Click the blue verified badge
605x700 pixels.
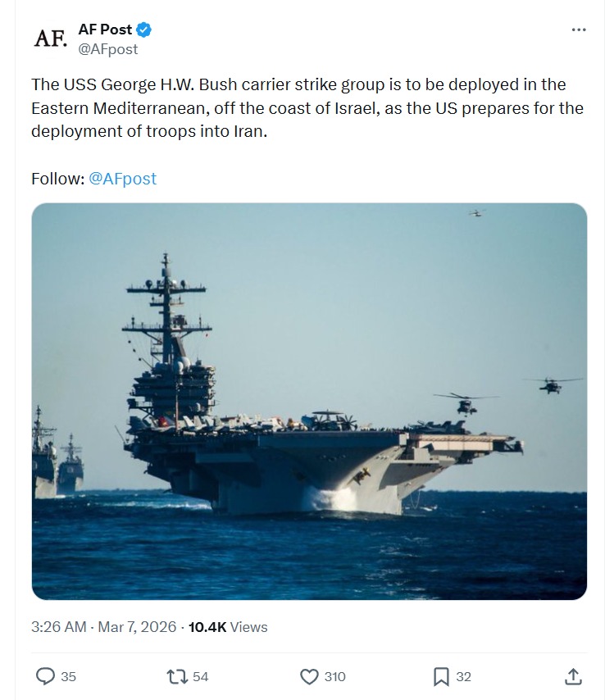(144, 30)
